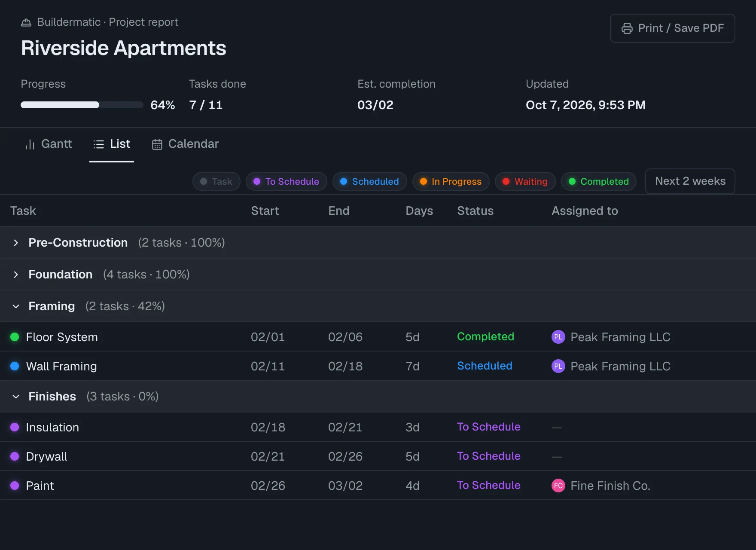
Task: Click the Buildermatic hard hat logo icon
Action: (26, 22)
